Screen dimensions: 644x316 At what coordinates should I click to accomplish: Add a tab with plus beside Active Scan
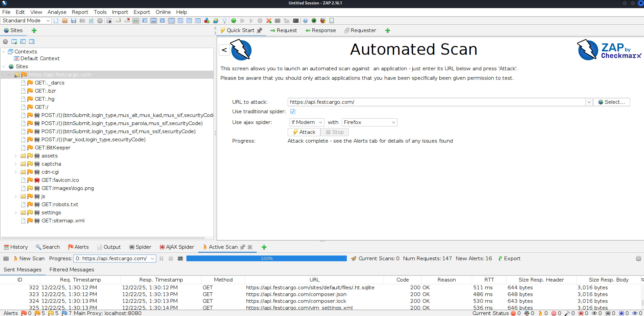coord(264,247)
